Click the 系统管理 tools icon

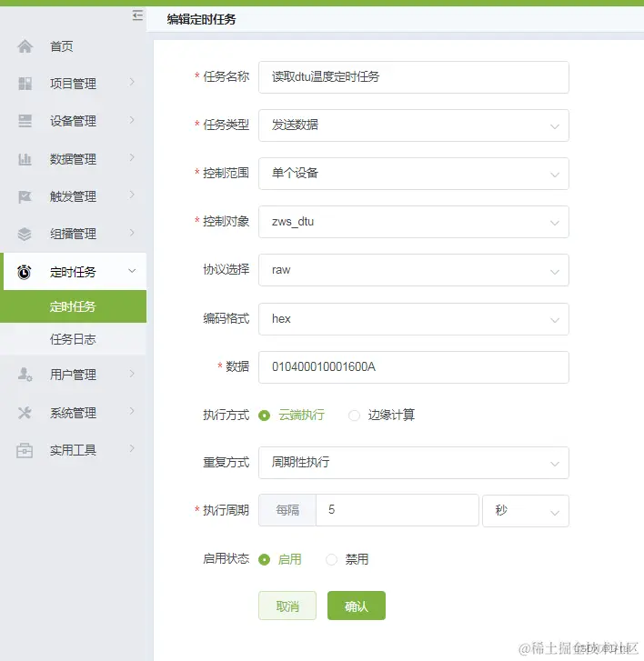(x=25, y=412)
